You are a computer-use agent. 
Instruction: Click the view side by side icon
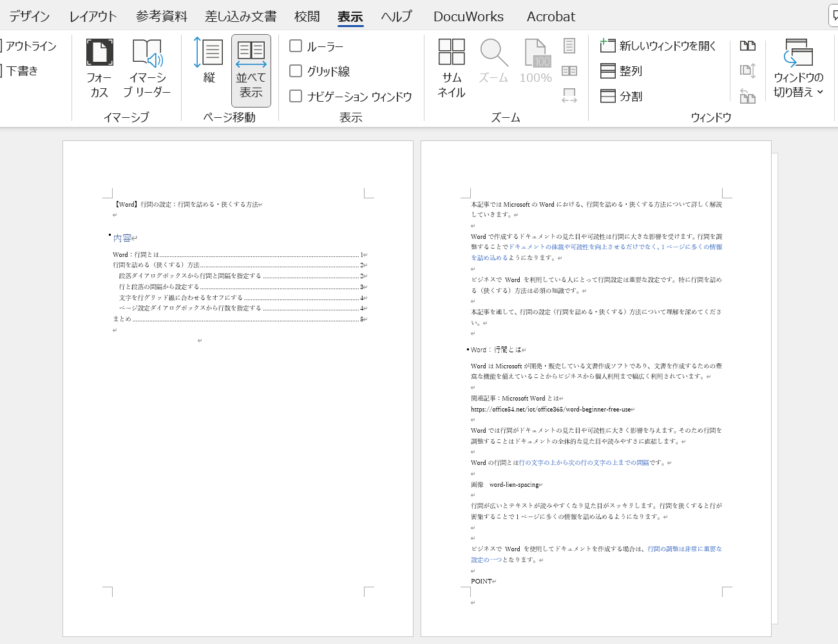(x=748, y=46)
